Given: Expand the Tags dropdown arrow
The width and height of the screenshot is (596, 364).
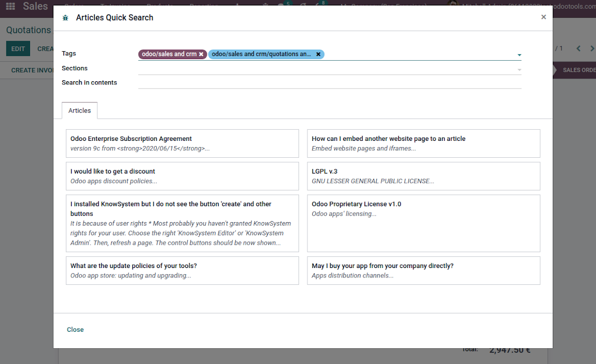Looking at the screenshot, I should coord(519,55).
